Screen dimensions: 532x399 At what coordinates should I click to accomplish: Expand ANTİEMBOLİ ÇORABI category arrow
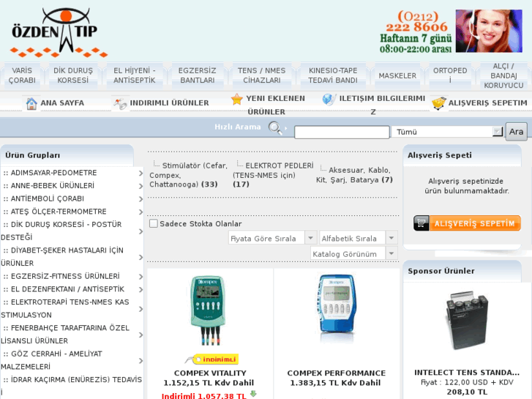141,199
